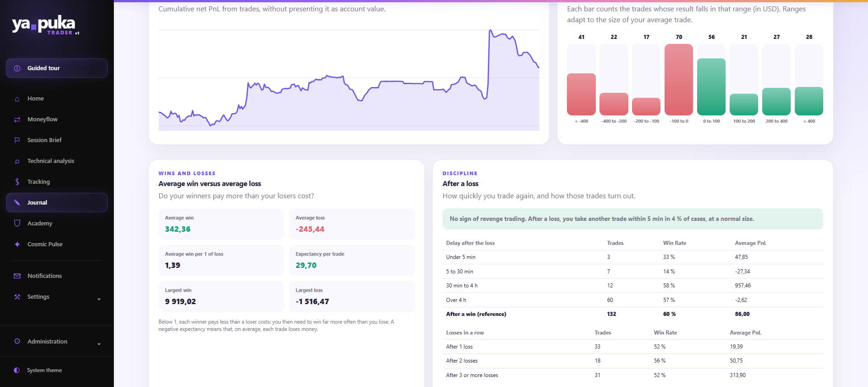Click the Expectancy per trade value 29,70

306,266
